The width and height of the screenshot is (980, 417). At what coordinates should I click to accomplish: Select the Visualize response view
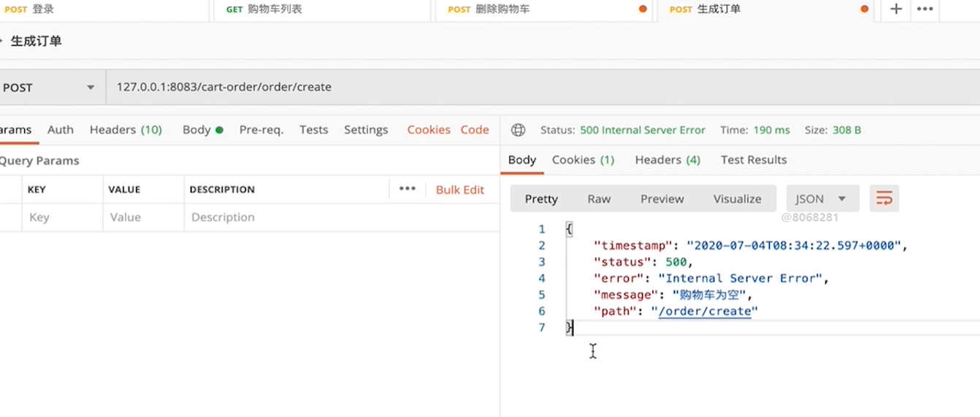click(x=737, y=199)
